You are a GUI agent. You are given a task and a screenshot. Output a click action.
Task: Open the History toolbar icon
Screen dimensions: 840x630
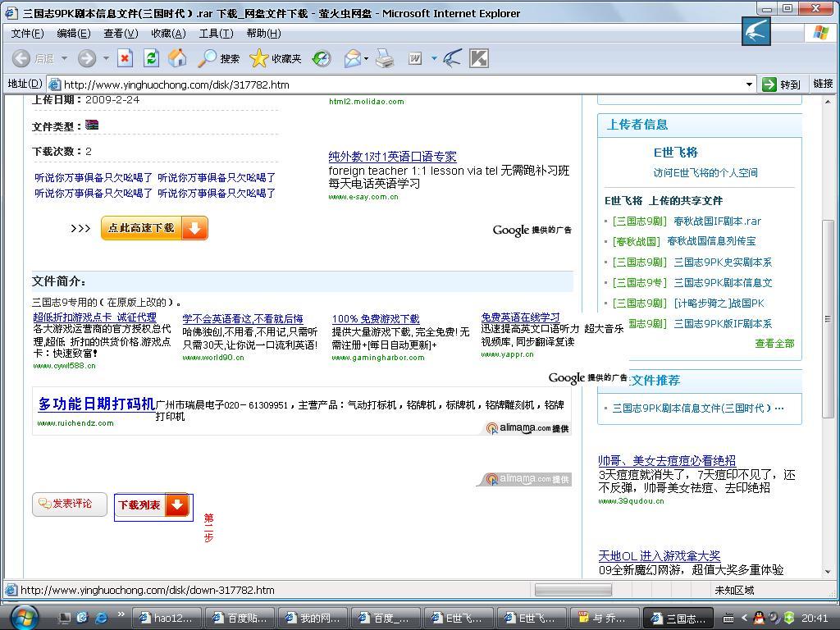pos(322,58)
